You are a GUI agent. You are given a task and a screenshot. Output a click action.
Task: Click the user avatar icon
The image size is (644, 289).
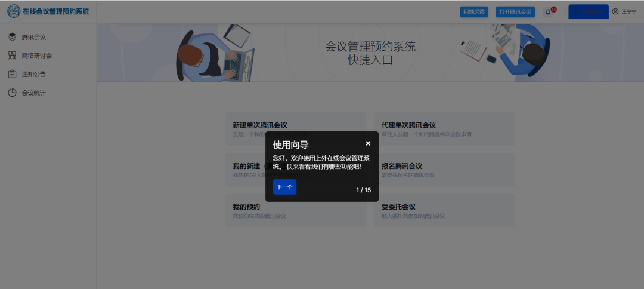pos(615,11)
